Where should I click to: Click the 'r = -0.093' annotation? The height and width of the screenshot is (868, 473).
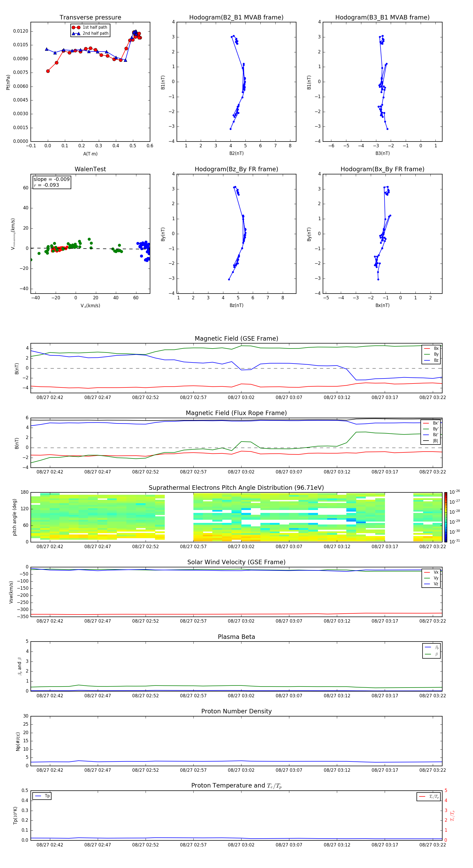47,185
